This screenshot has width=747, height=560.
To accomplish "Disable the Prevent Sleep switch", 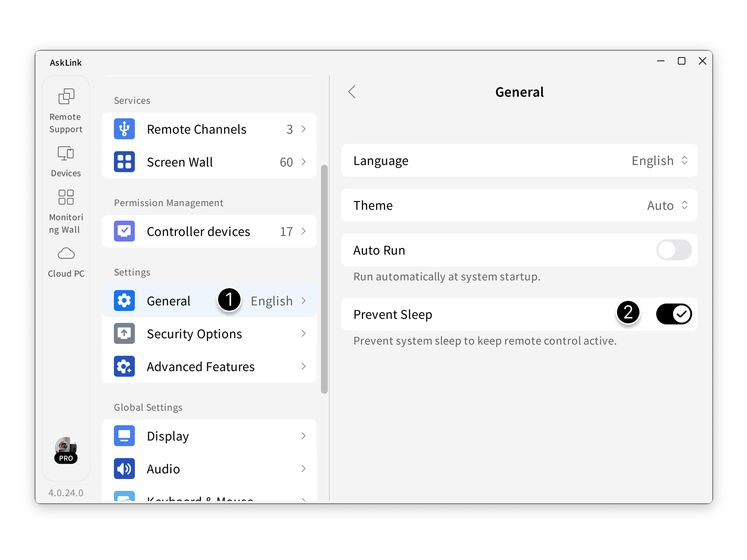I will (673, 314).
